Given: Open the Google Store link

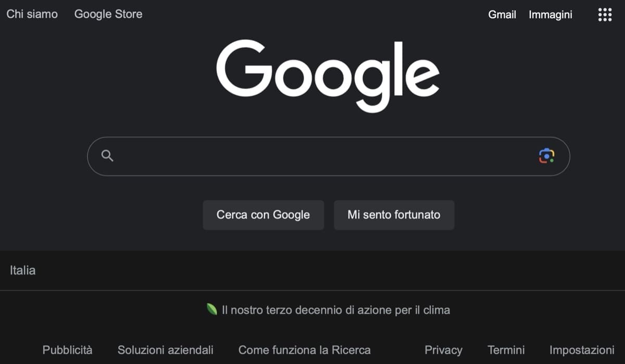Looking at the screenshot, I should pos(108,14).
